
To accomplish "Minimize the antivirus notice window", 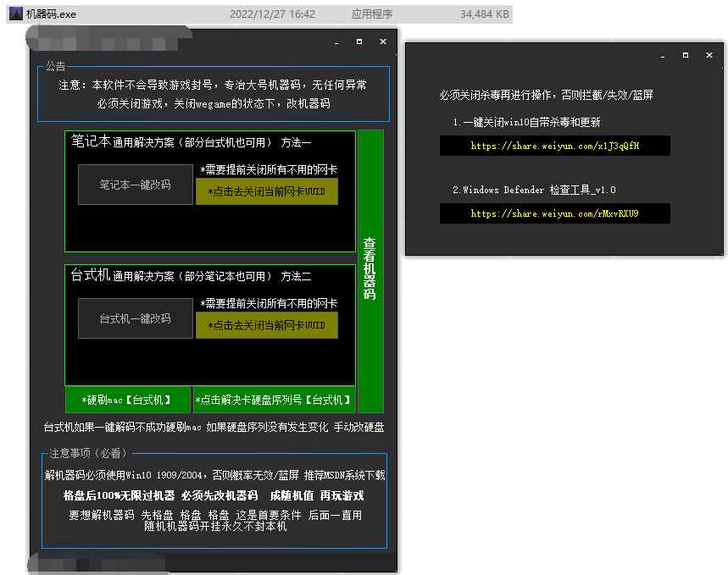I will click(662, 54).
